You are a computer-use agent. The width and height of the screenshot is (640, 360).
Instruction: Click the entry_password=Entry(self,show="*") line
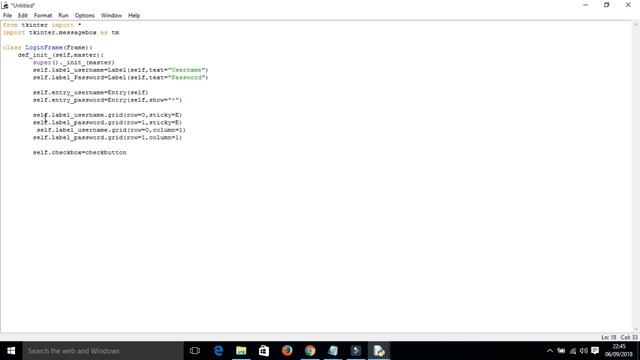(107, 100)
